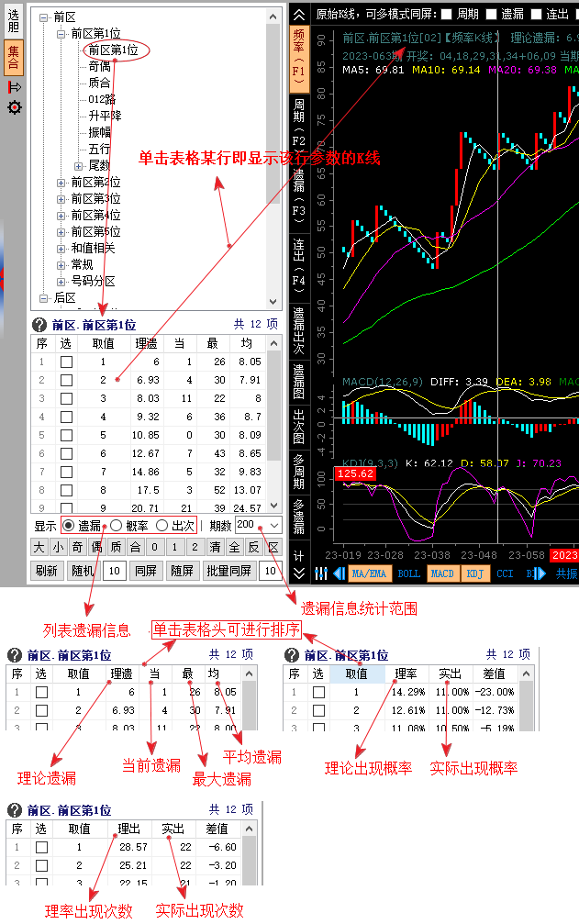
Task: Expand the 前区第2位 tree node
Action: coord(62,183)
